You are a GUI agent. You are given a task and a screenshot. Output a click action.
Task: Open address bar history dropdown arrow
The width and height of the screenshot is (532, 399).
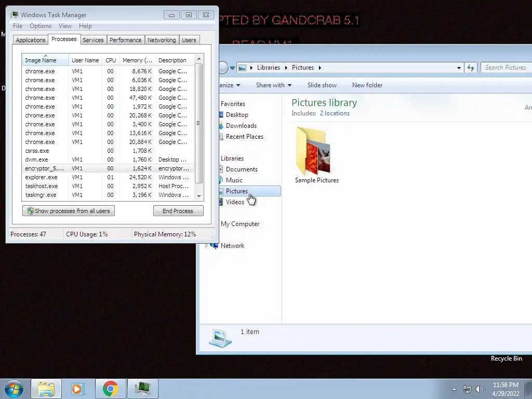click(459, 68)
